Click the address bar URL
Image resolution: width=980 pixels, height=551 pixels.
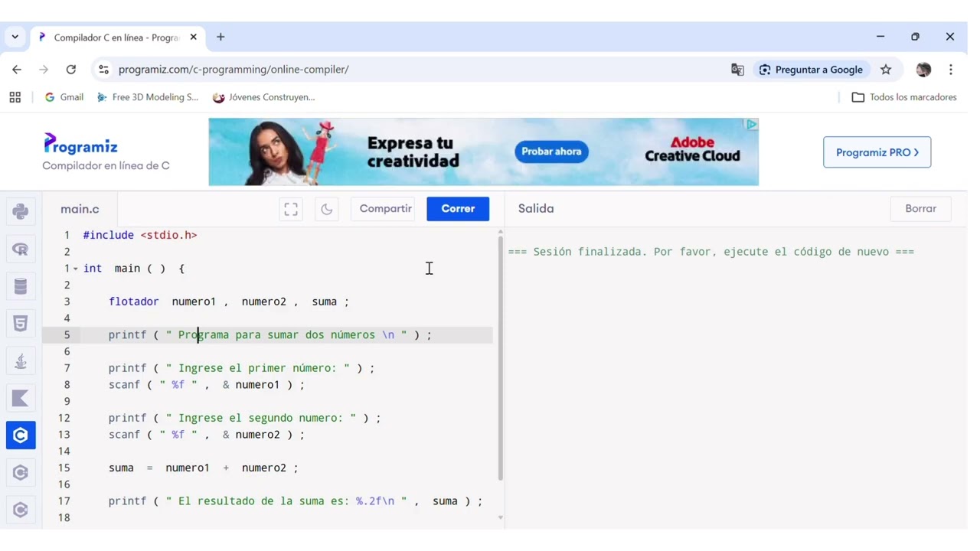point(234,70)
